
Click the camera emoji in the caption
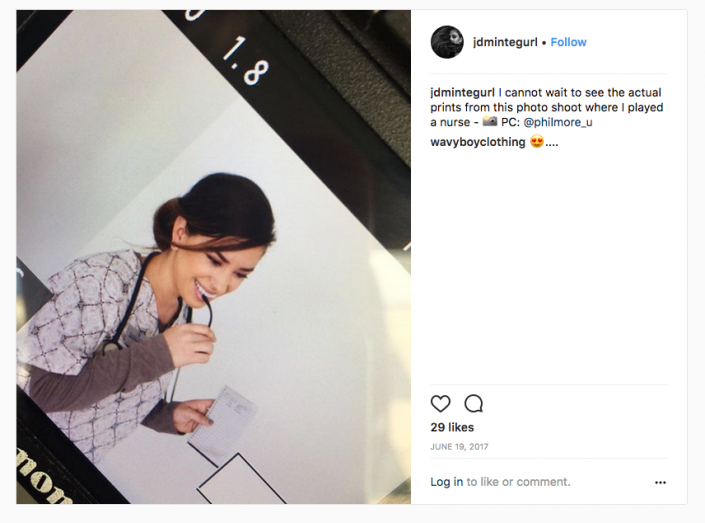(x=490, y=122)
